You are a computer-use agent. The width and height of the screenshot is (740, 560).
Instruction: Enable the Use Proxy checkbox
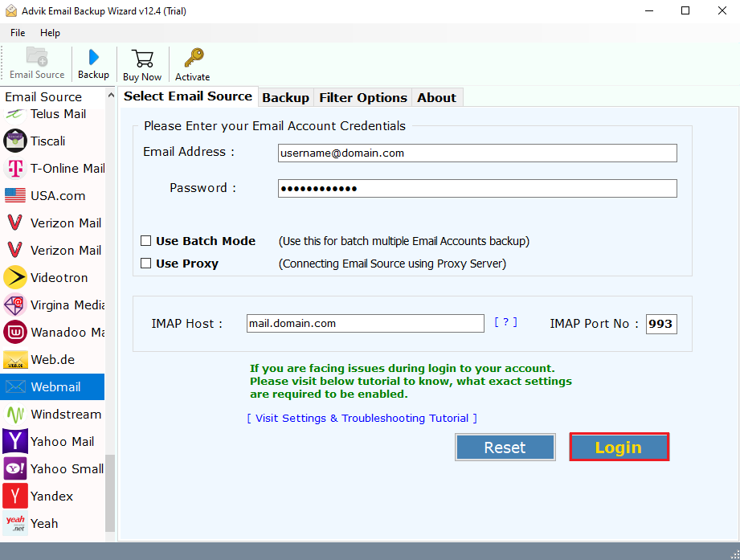(x=145, y=264)
